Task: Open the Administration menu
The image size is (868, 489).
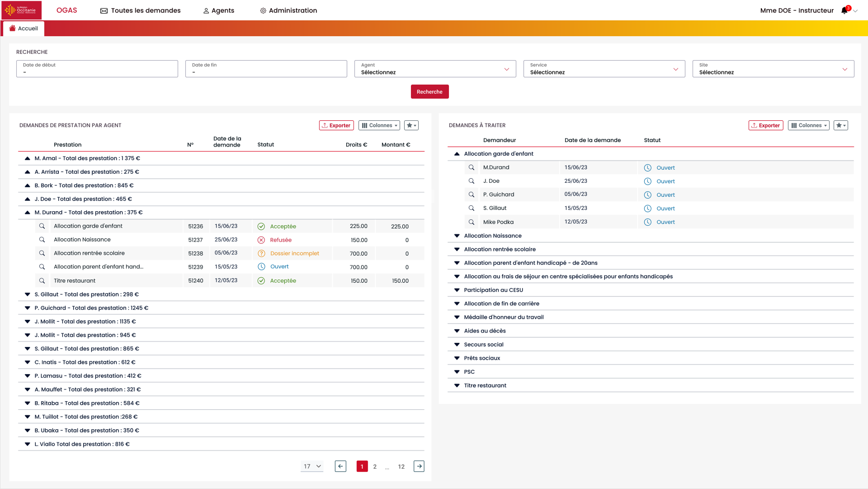Action: pyautogui.click(x=288, y=10)
